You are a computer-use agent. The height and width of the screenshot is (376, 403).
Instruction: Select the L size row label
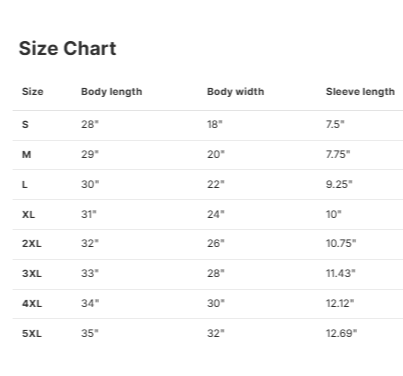pyautogui.click(x=25, y=184)
